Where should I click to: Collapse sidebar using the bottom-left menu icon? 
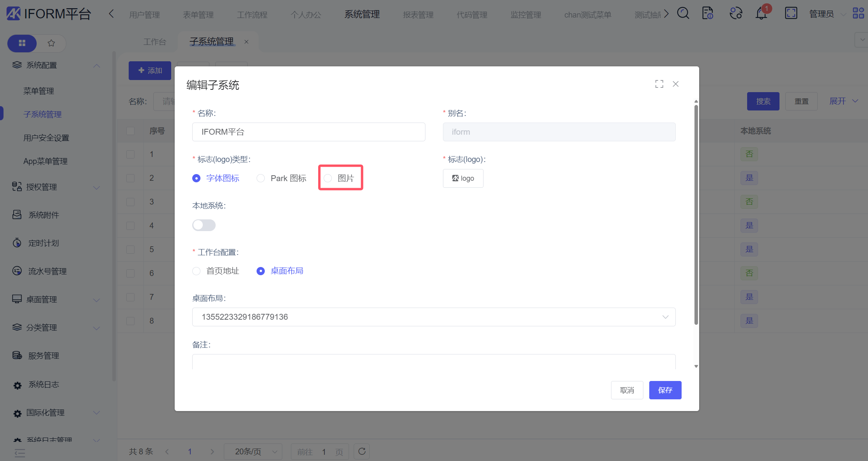point(19,453)
